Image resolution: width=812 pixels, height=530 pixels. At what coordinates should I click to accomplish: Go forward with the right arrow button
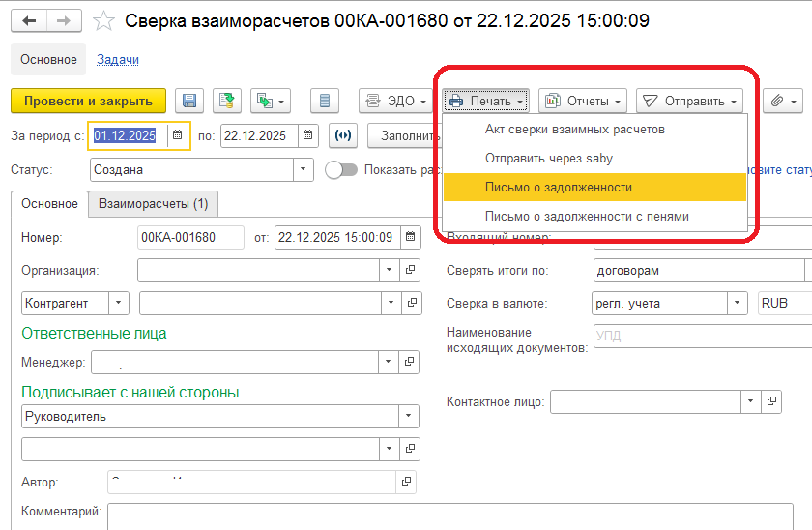coord(64,20)
